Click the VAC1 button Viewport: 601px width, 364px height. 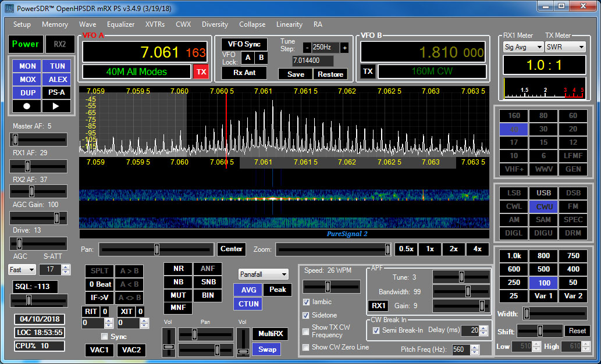[99, 350]
